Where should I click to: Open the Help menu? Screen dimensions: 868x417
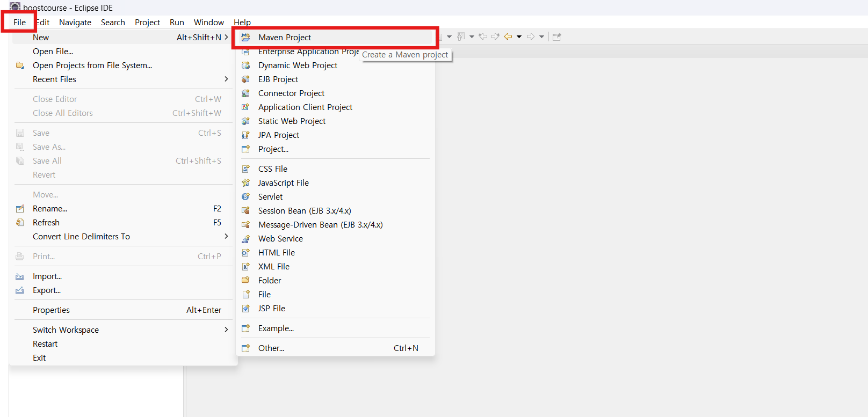click(242, 23)
